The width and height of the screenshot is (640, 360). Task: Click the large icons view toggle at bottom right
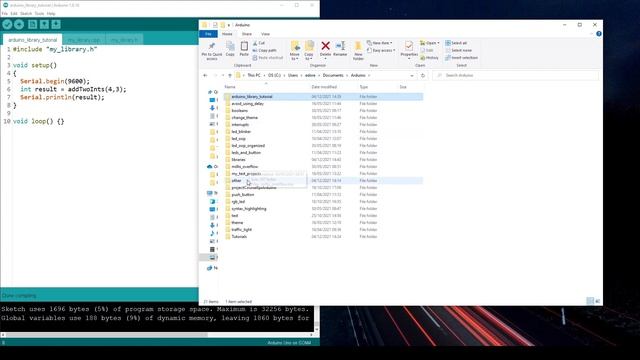click(598, 301)
